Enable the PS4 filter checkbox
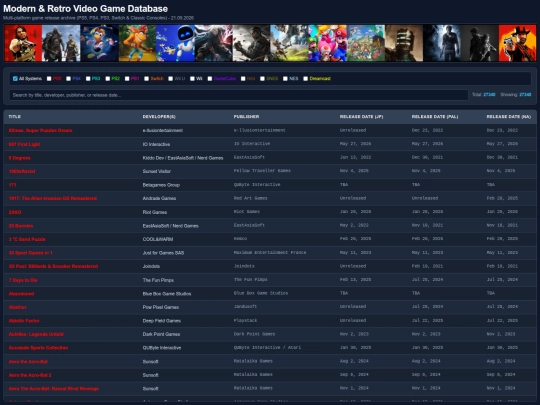Screen dimensions: 540x405 click(68, 79)
